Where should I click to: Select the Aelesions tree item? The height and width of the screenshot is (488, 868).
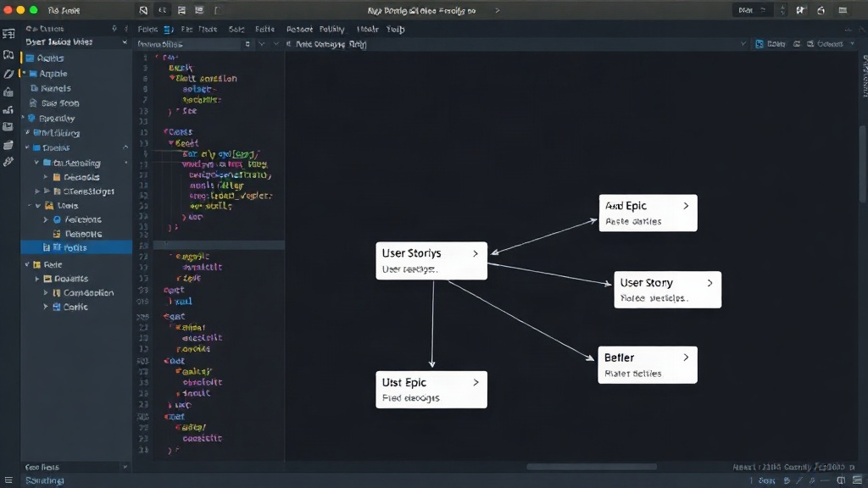[83, 219]
